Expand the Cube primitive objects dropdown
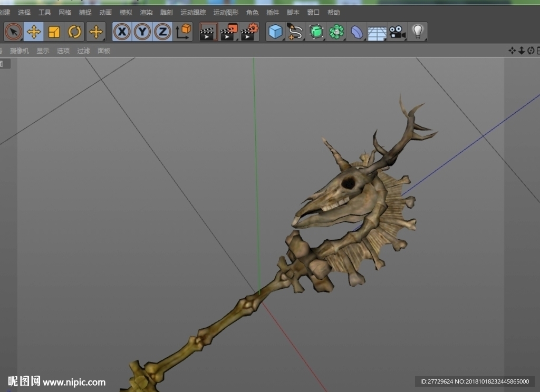Image resolution: width=540 pixels, height=392 pixels. [275, 32]
